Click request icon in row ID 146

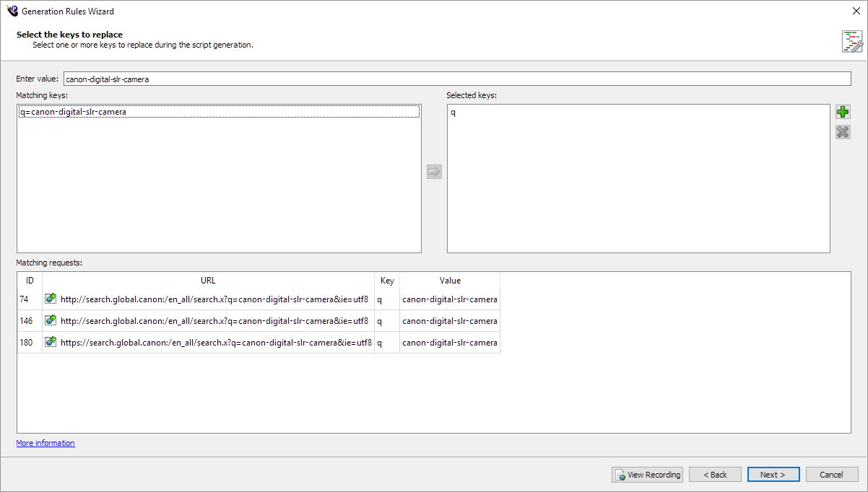51,320
